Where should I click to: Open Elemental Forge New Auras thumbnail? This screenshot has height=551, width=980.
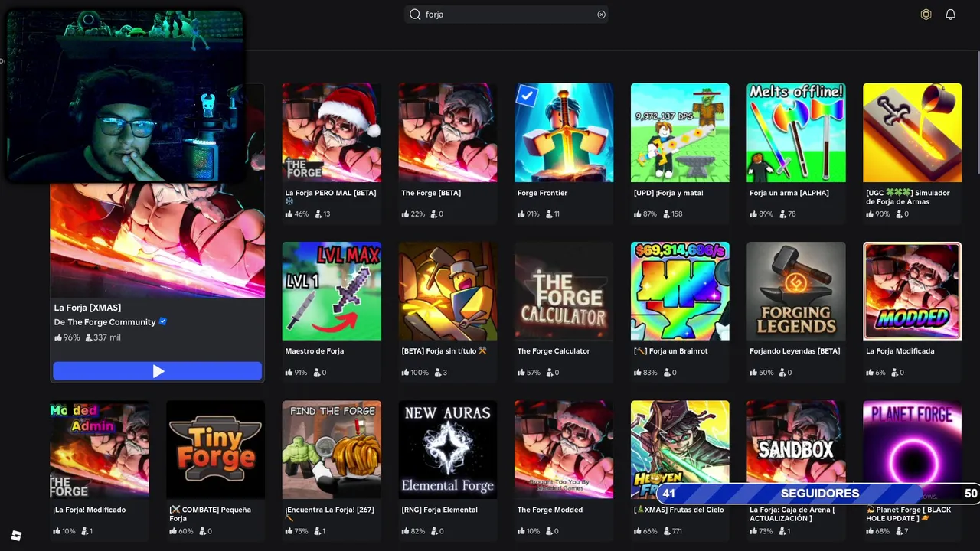[448, 449]
